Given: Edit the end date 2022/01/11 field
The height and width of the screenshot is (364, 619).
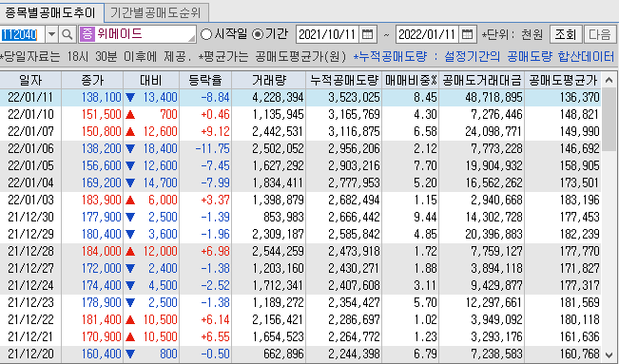Looking at the screenshot, I should click(427, 35).
